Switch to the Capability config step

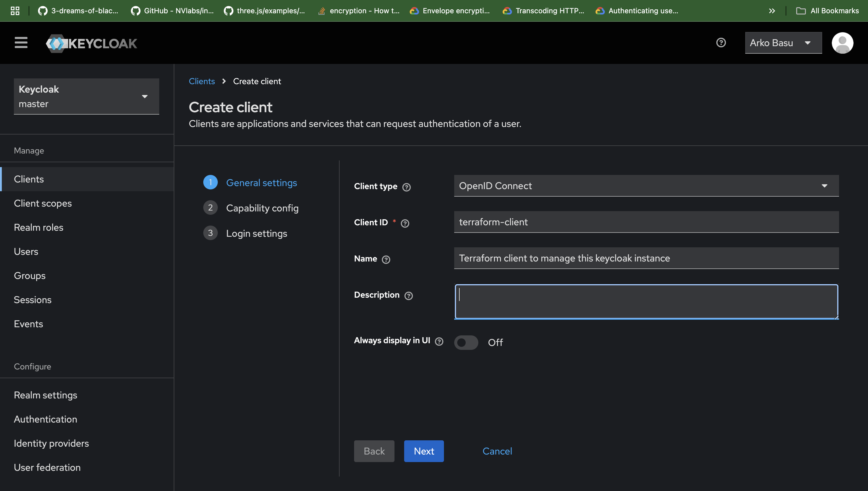(x=262, y=208)
